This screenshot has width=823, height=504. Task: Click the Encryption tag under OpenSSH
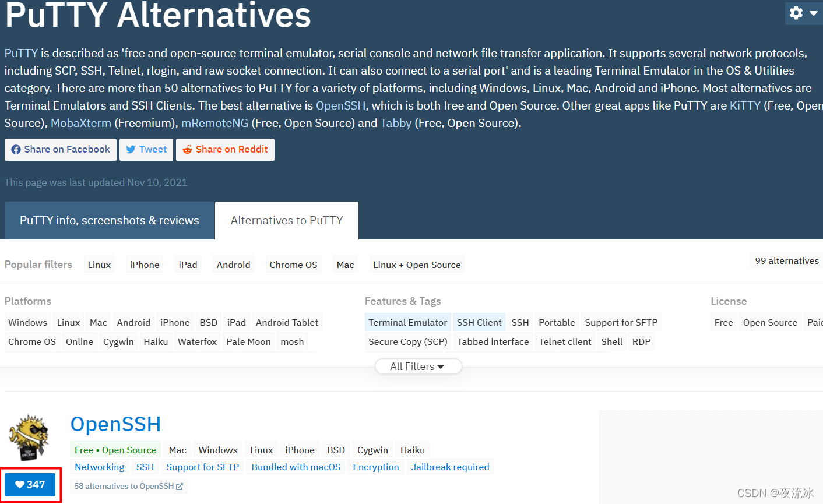coord(376,467)
